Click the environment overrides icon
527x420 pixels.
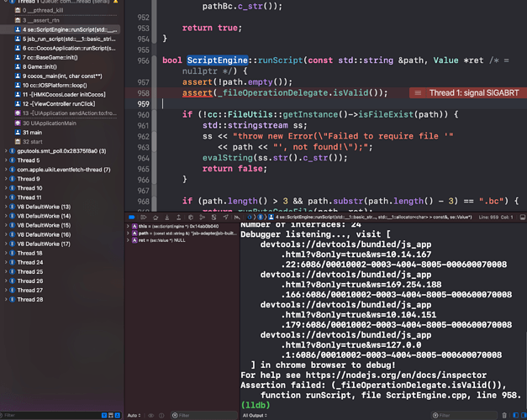[213, 218]
